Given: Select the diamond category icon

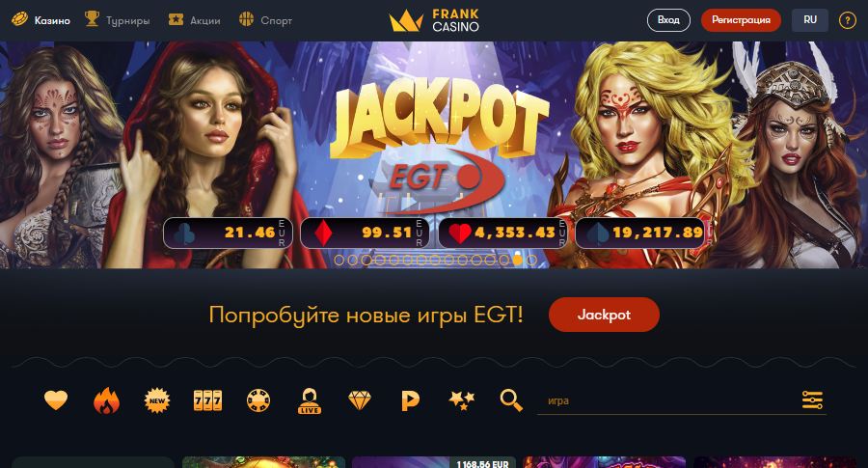Looking at the screenshot, I should click(360, 399).
